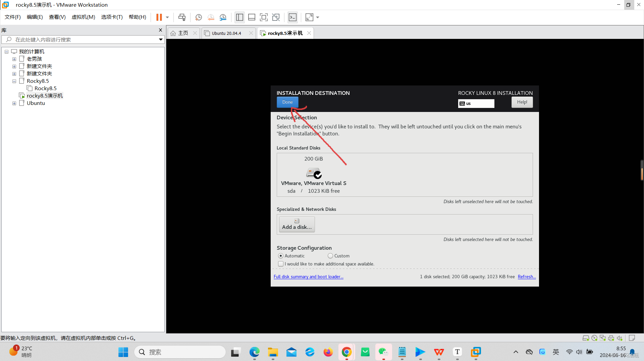Open the 文件(F) menu
The height and width of the screenshot is (361, 644).
(x=13, y=17)
